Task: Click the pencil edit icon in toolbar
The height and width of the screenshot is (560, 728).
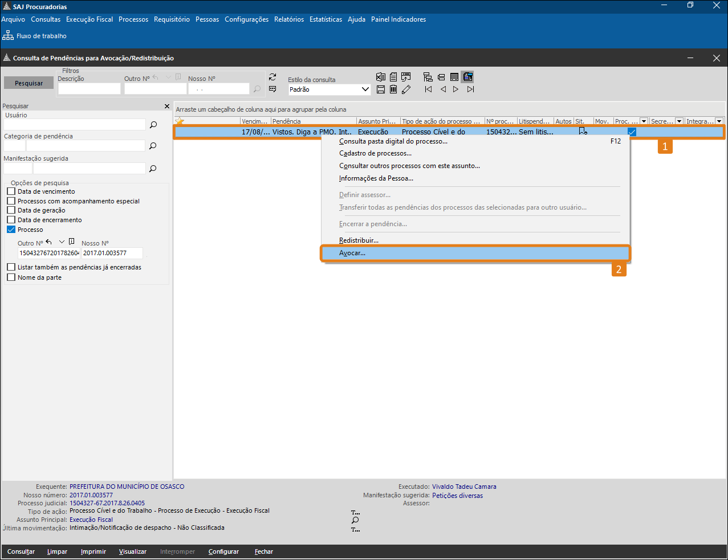Action: 406,89
